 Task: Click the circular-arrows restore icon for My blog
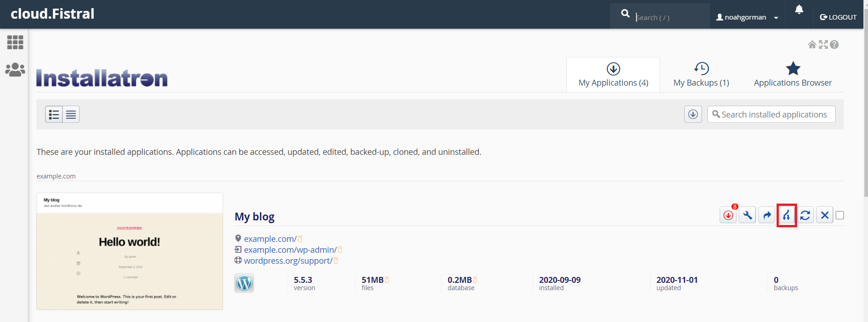point(805,215)
